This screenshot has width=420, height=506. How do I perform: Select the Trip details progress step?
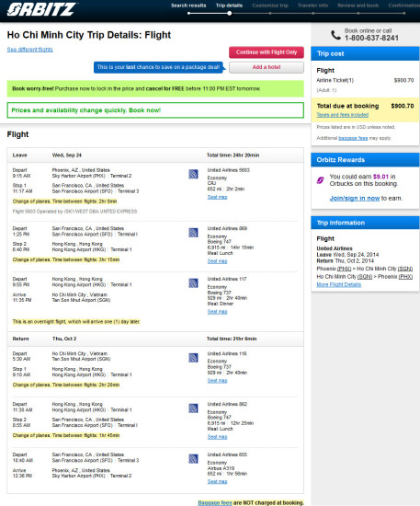coord(229,6)
